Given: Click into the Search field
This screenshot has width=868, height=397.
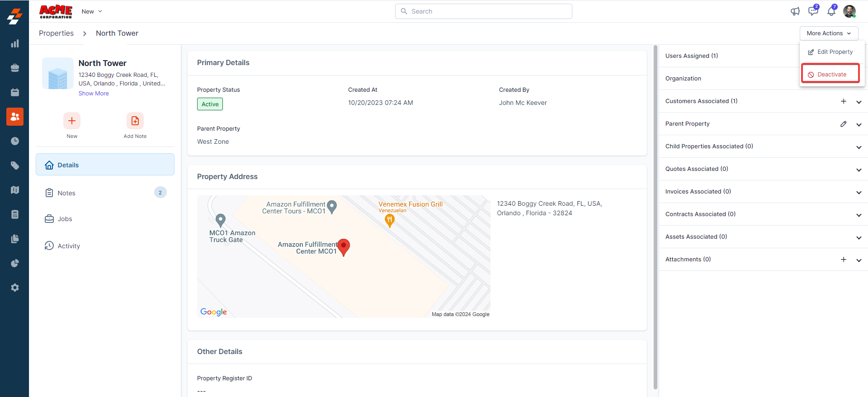Looking at the screenshot, I should pos(484,11).
